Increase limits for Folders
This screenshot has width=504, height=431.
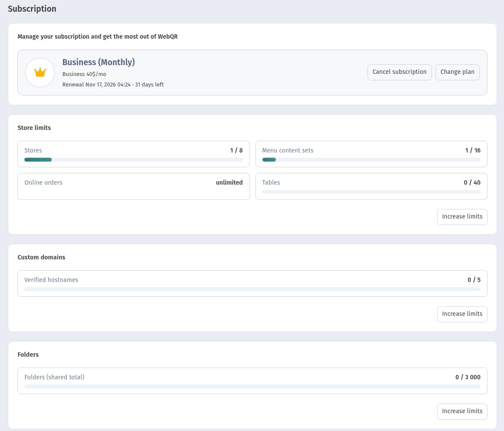(462, 411)
